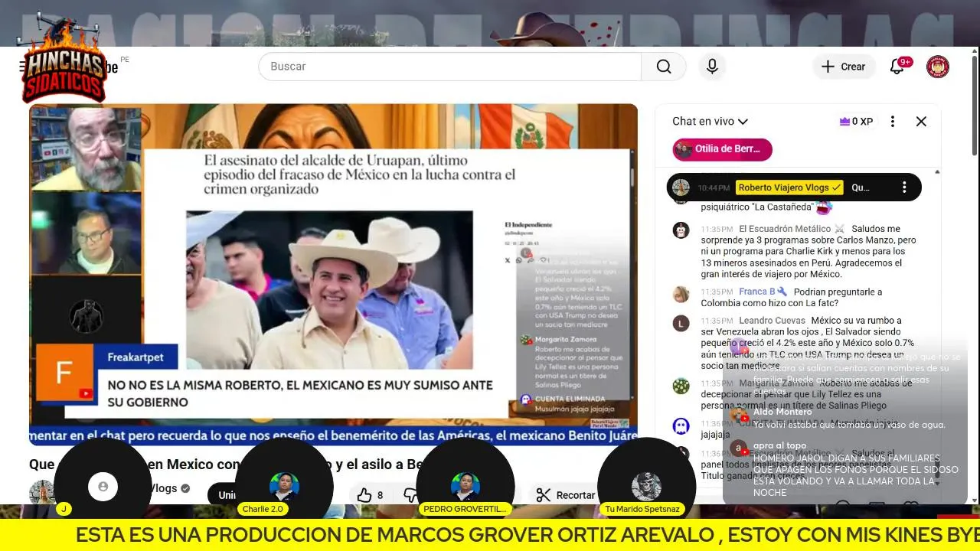Click the PEDRO GROVERTIL... participant circle
The width and height of the screenshot is (980, 551).
pos(465,487)
